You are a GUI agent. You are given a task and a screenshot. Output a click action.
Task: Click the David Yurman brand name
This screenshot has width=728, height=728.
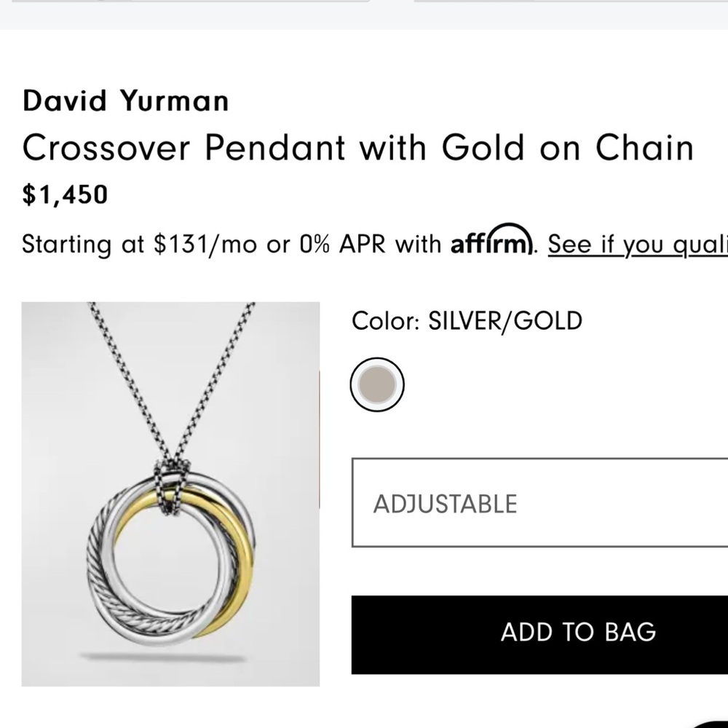click(x=125, y=100)
